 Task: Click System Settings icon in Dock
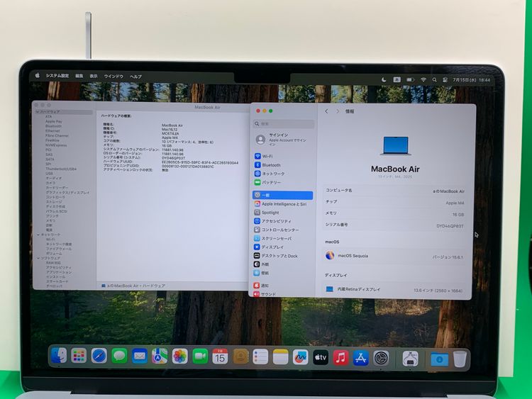(381, 358)
